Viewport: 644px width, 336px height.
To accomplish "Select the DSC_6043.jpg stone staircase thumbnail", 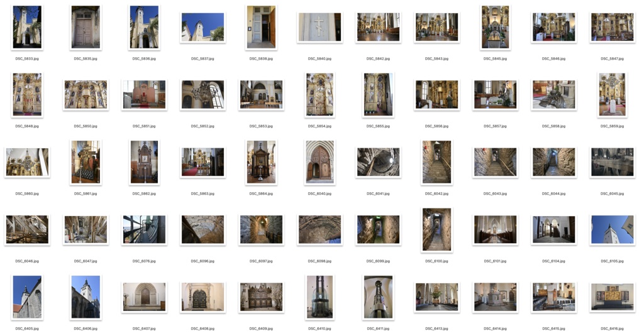I will [496, 162].
